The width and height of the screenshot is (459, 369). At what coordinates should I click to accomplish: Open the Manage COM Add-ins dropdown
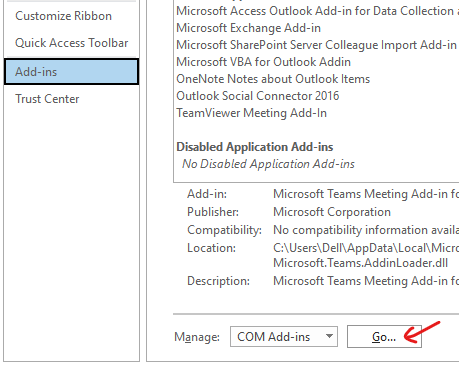284,337
